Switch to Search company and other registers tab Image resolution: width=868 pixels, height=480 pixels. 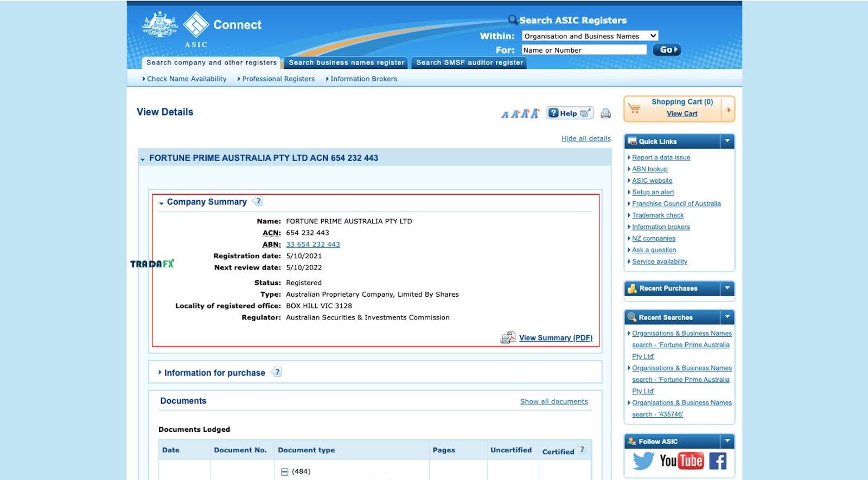tap(212, 63)
